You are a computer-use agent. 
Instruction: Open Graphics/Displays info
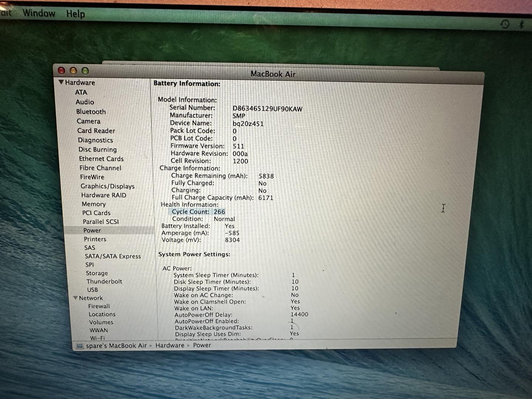click(108, 186)
